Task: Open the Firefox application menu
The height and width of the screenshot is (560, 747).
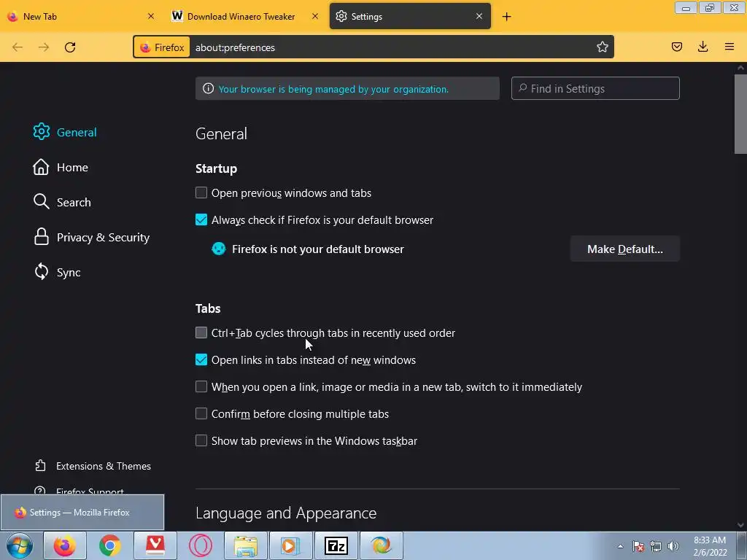Action: click(729, 47)
